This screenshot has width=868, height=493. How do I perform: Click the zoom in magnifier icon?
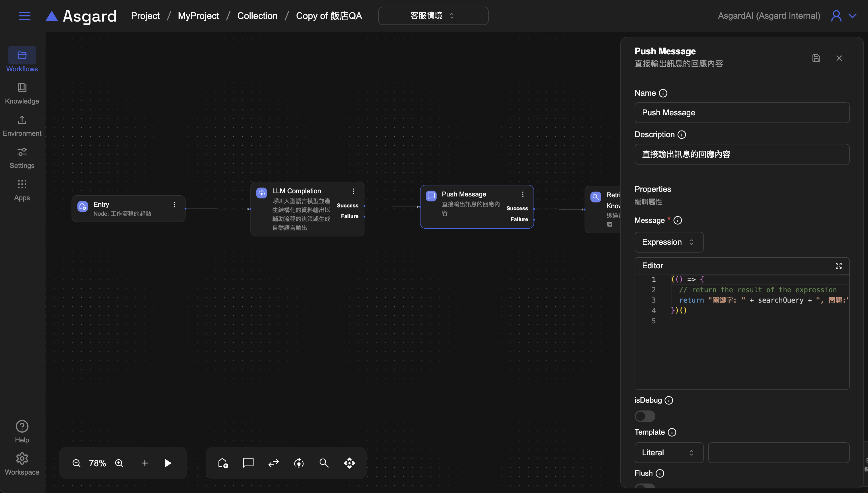click(119, 463)
